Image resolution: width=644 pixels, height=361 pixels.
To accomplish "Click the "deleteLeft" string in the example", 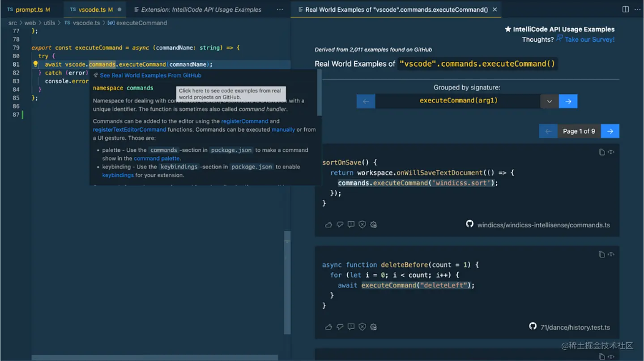I will [443, 285].
